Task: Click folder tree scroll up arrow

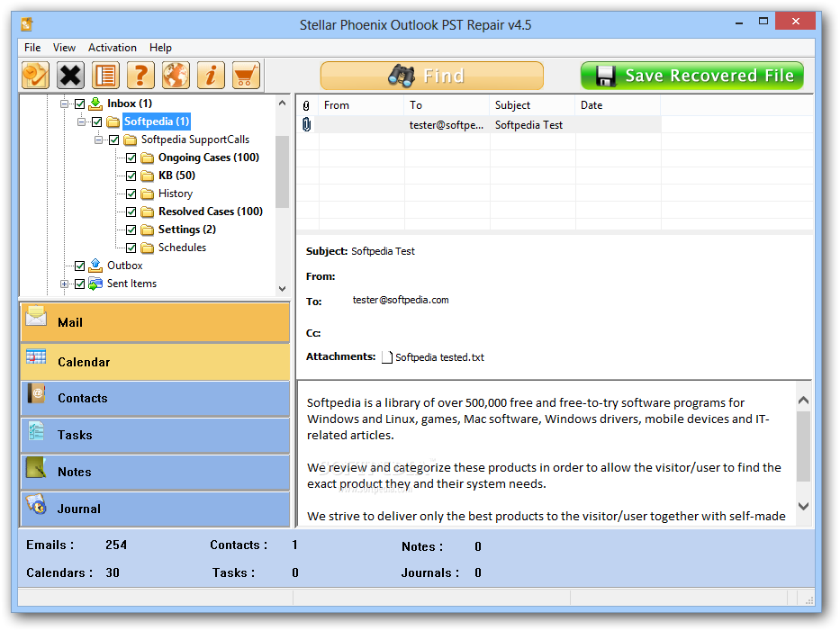Action: (x=283, y=103)
